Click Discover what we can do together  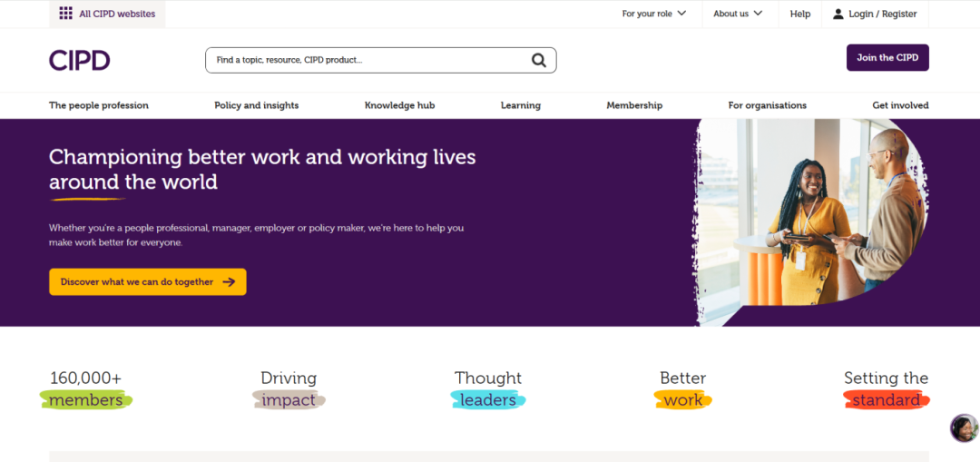(x=137, y=282)
